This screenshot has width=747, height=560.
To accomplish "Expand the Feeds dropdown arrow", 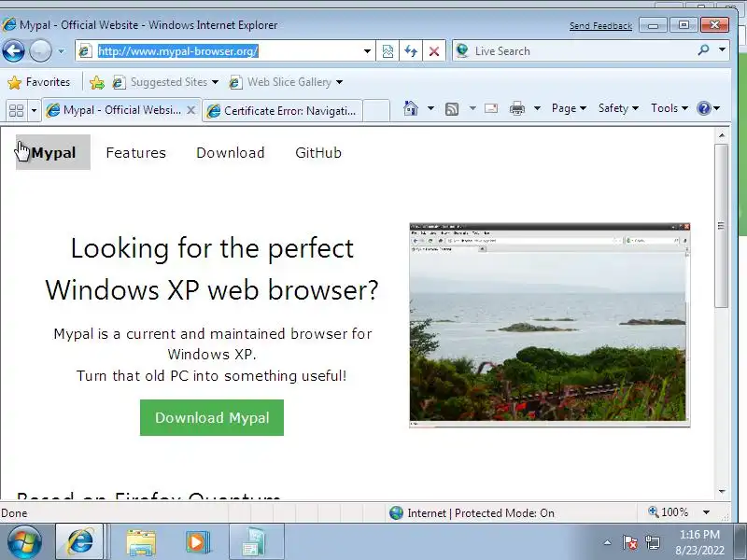I will pyautogui.click(x=472, y=108).
